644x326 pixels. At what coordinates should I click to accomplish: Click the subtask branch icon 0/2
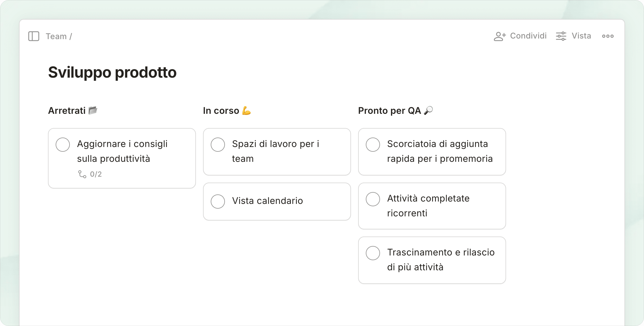(82, 174)
